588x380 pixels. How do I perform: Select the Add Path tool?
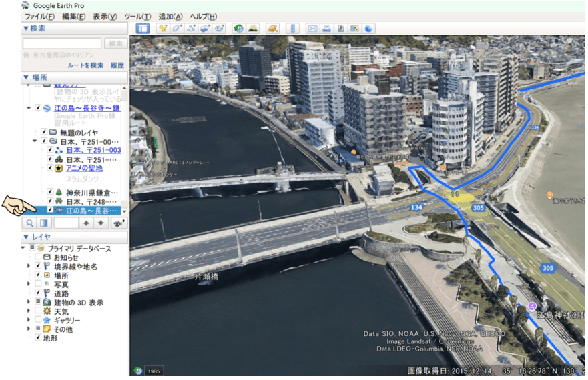(191, 28)
